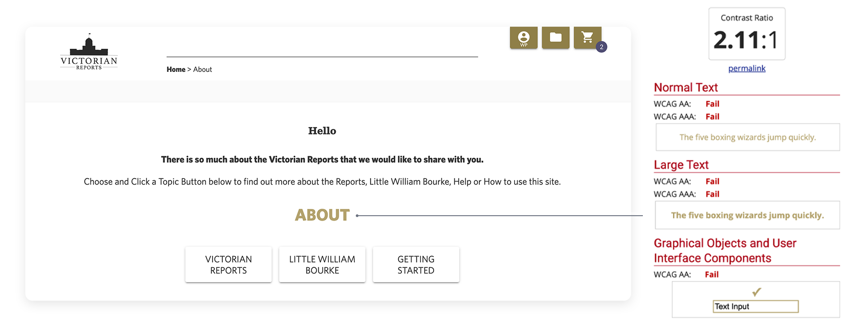
Task: Choose the Getting Started topic button
Action: (416, 265)
